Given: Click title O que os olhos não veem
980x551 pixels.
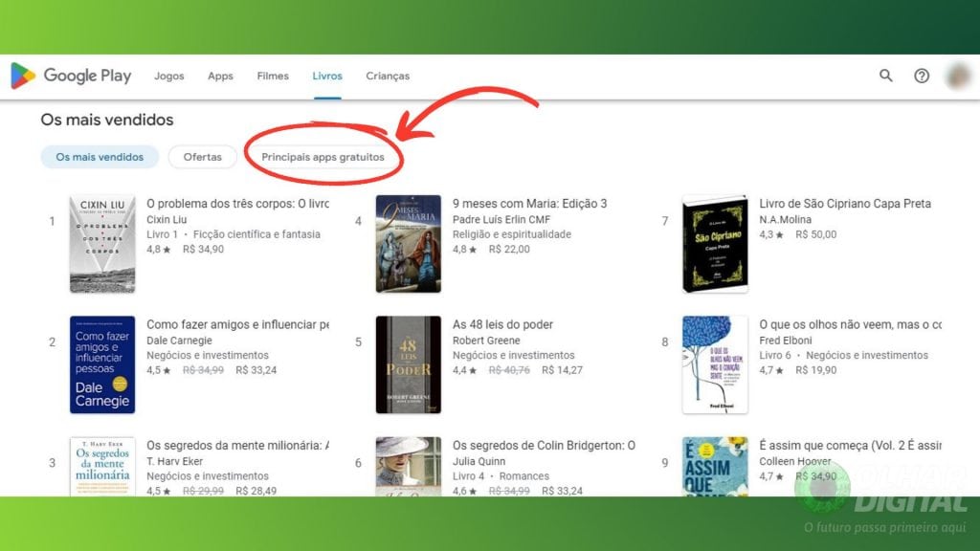Looking at the screenshot, I should (850, 325).
